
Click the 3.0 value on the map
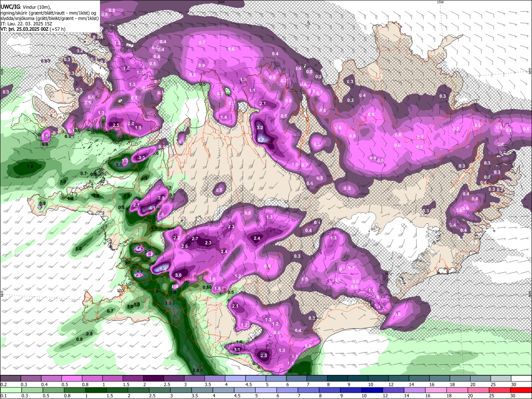[179, 275]
